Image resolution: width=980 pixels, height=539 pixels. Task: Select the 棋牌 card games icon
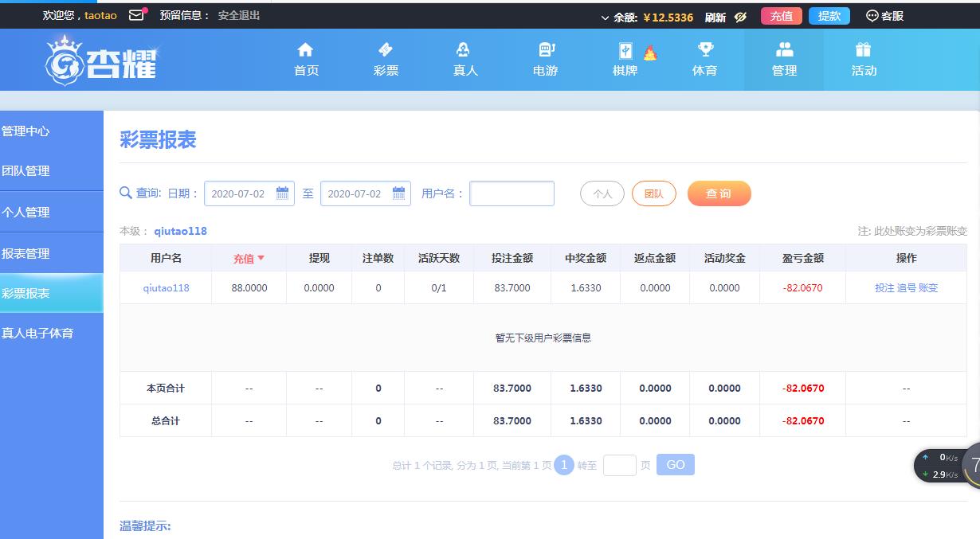(625, 51)
